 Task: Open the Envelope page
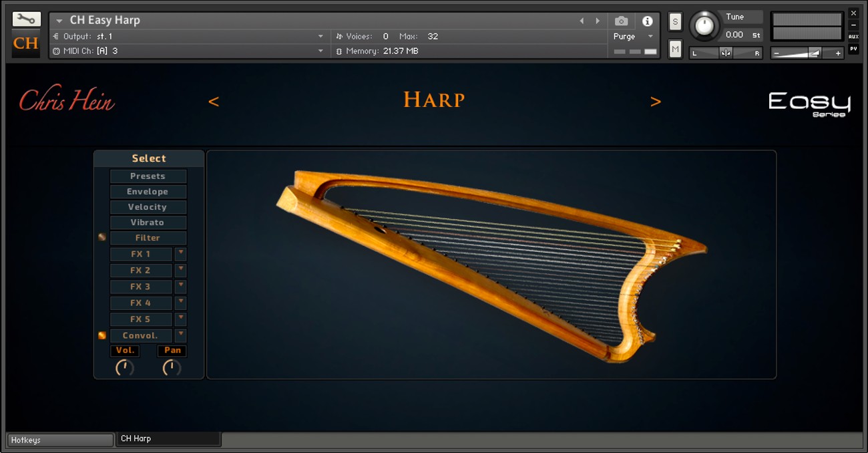tap(148, 192)
